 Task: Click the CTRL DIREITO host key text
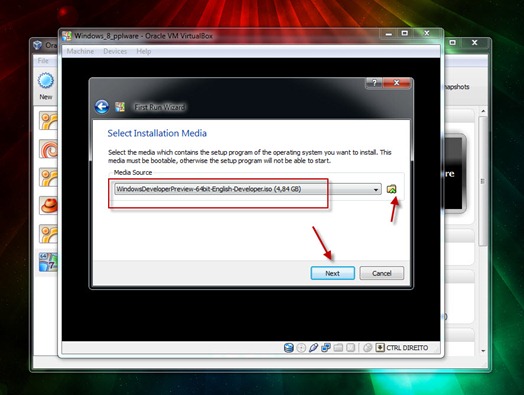[x=407, y=348]
